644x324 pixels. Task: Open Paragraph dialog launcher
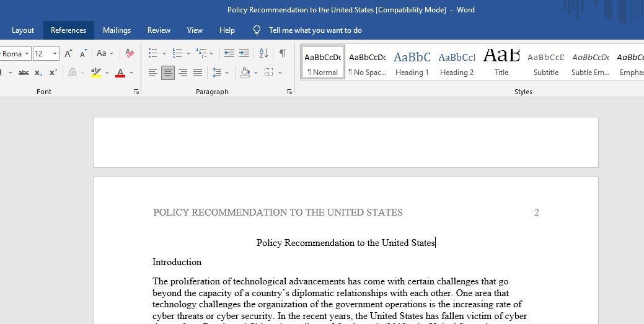(289, 92)
